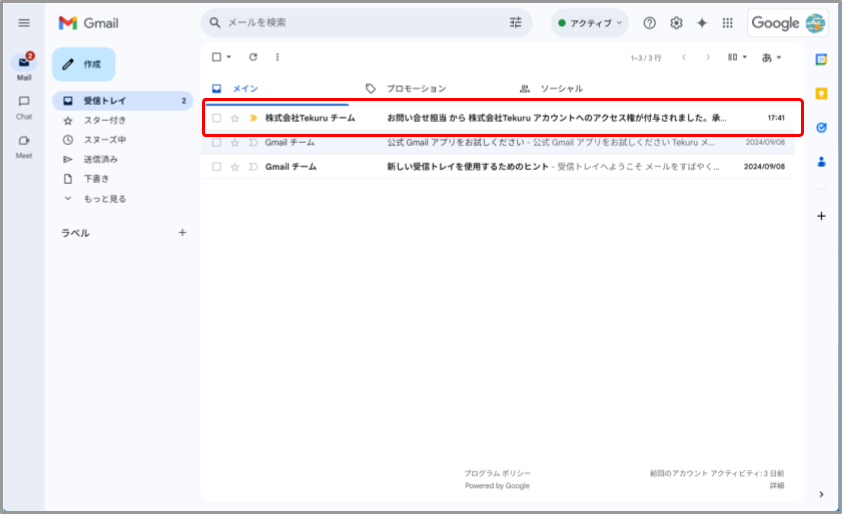842x514 pixels.
Task: Open プログラム ポリシー link
Action: tap(497, 473)
